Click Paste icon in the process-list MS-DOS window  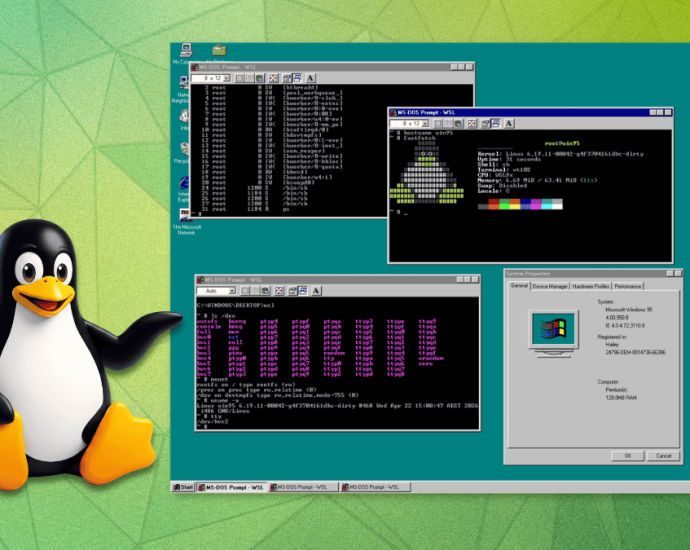[x=260, y=78]
